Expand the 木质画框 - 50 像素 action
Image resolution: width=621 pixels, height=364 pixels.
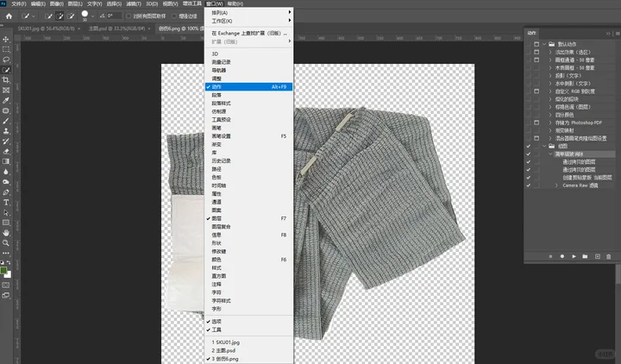[550, 68]
